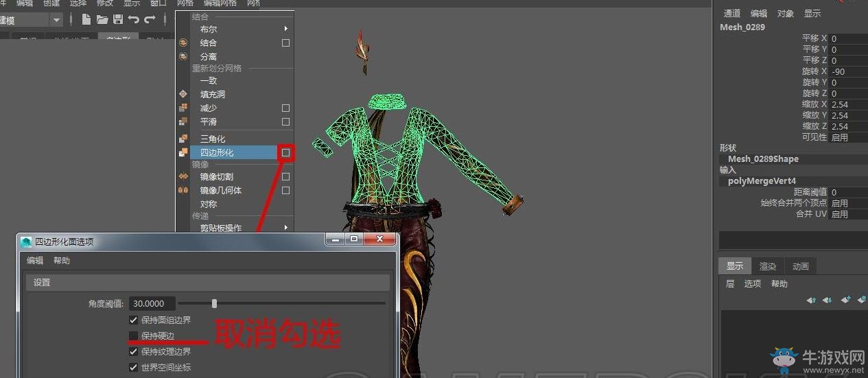Click the icon beside 四边形化 menu entry

pyautogui.click(x=183, y=152)
